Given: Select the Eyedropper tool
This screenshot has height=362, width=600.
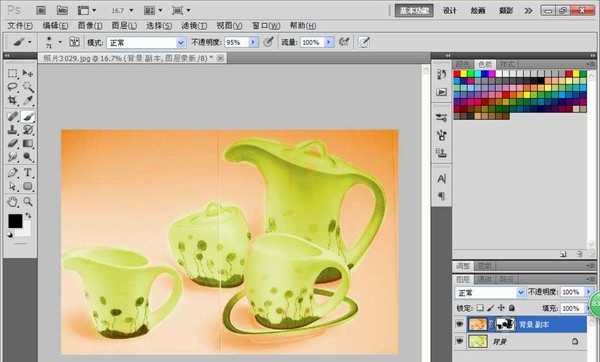Looking at the screenshot, I should pos(28,100).
